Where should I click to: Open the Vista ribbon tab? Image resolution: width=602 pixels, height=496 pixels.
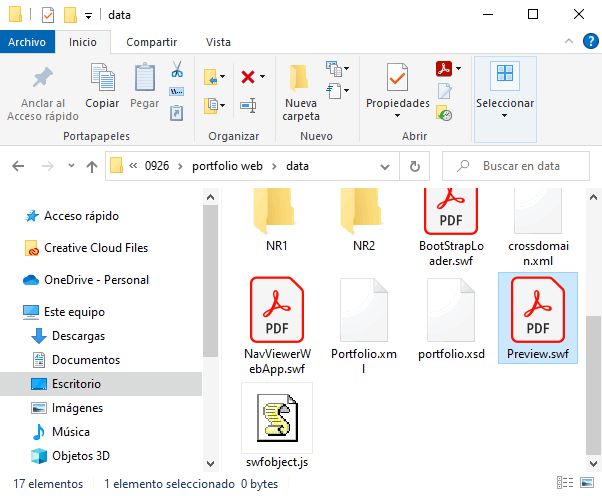(218, 42)
